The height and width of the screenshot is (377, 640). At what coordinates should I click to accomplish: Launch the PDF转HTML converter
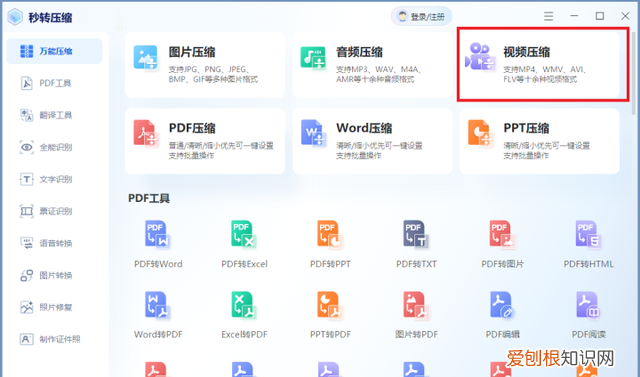point(588,244)
